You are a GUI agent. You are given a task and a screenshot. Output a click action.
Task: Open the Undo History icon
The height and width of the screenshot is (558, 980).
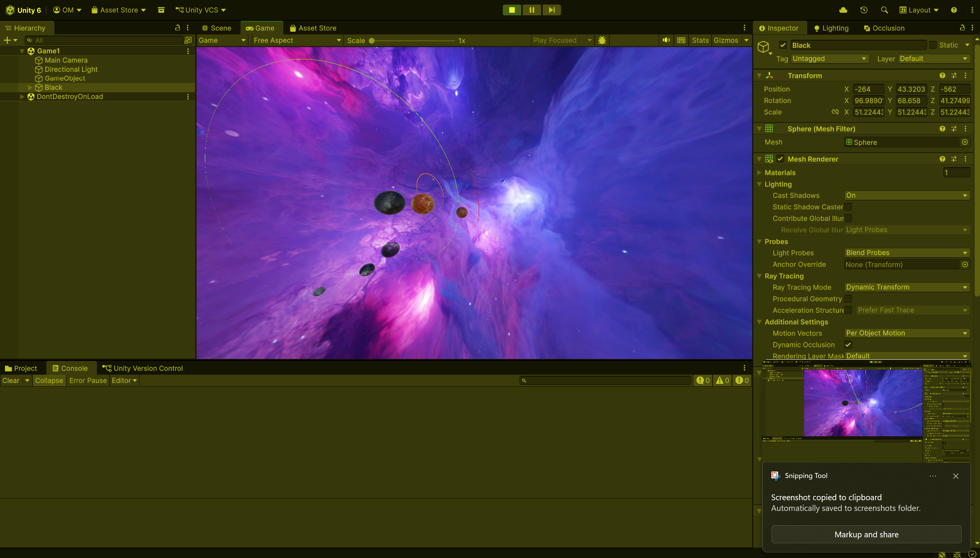(x=864, y=10)
